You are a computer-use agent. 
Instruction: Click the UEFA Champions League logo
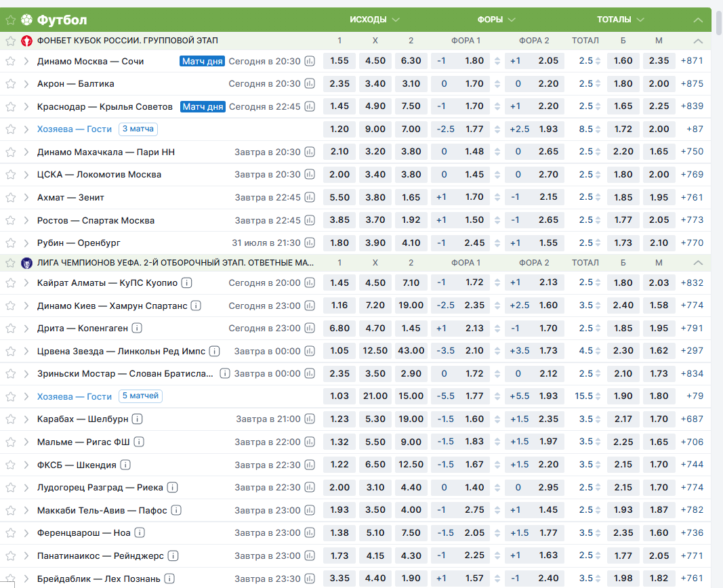point(26,263)
